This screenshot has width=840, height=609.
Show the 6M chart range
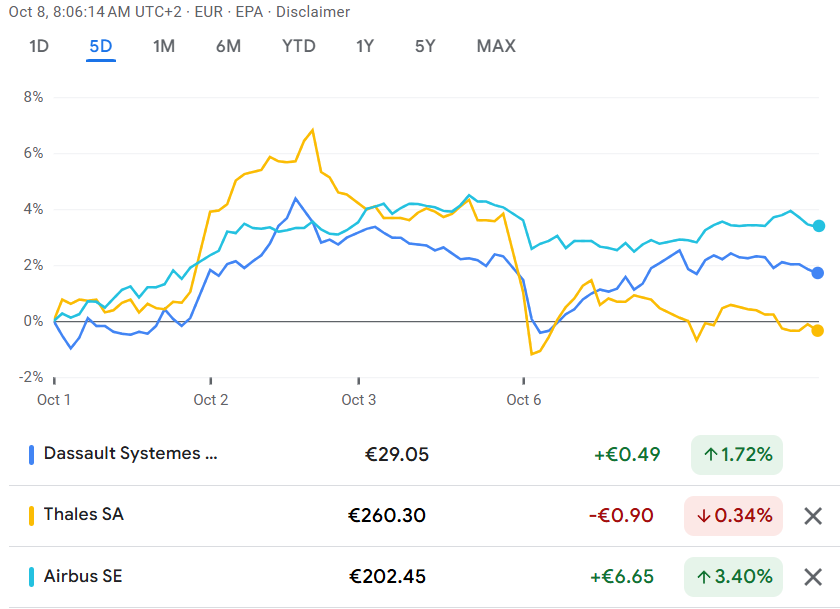(228, 46)
